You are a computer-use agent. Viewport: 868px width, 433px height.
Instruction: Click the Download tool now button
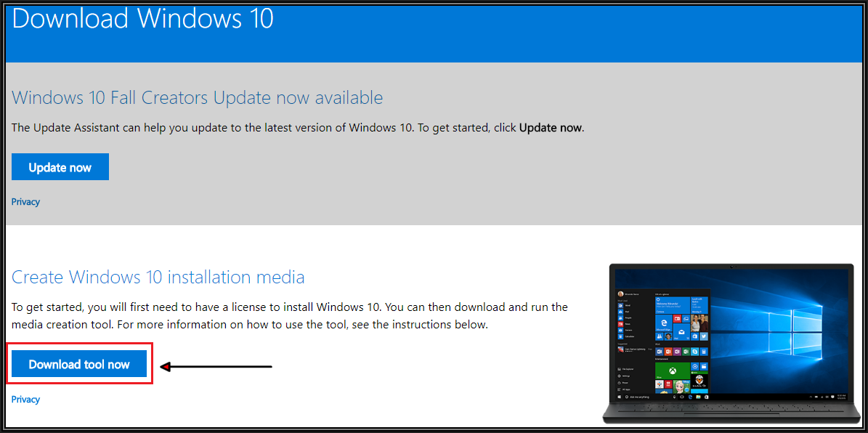point(79,364)
